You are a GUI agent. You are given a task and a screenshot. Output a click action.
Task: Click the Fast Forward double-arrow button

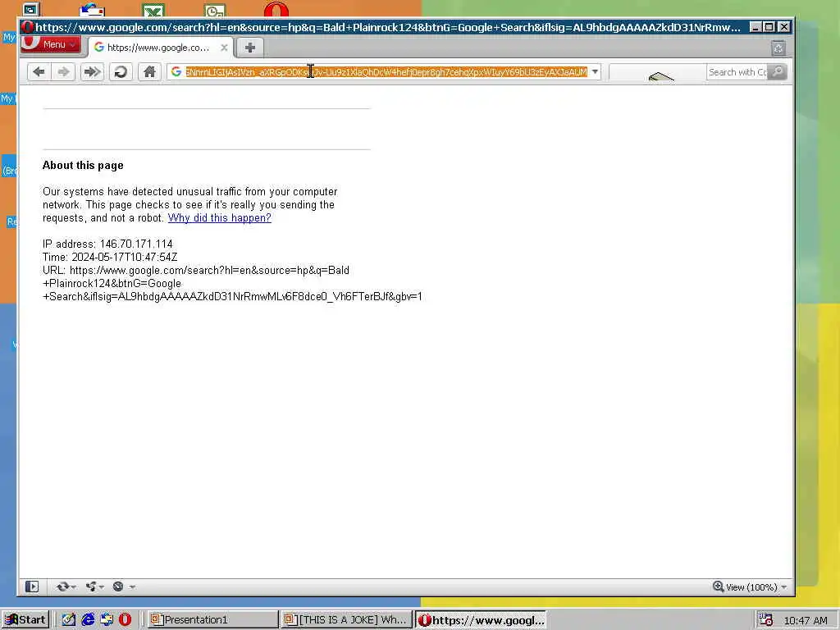[92, 72]
